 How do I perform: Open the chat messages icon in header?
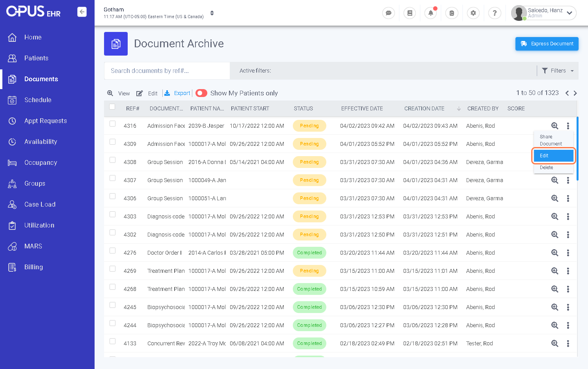389,13
